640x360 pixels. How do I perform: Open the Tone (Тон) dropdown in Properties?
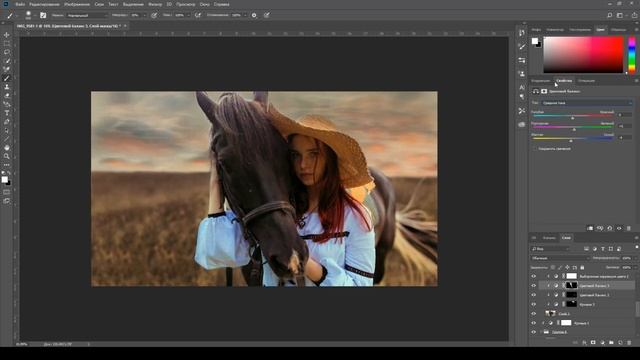(587, 103)
